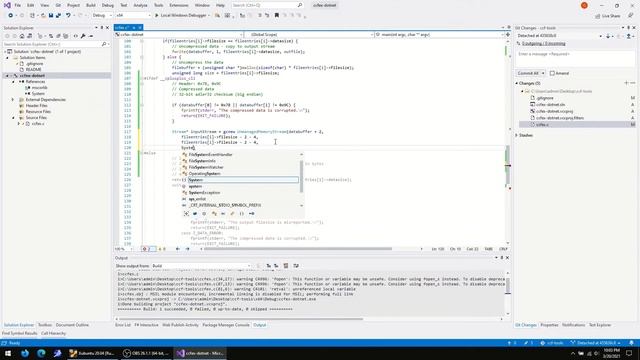The width and height of the screenshot is (640, 360).
Task: Select the Header Files folder
Action: pyautogui.click(x=36, y=106)
